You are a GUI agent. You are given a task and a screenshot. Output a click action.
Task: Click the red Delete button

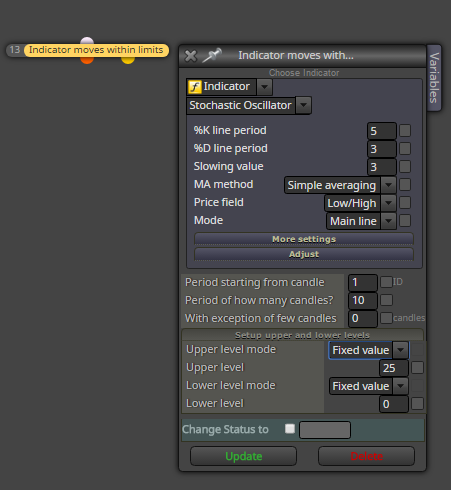(367, 456)
